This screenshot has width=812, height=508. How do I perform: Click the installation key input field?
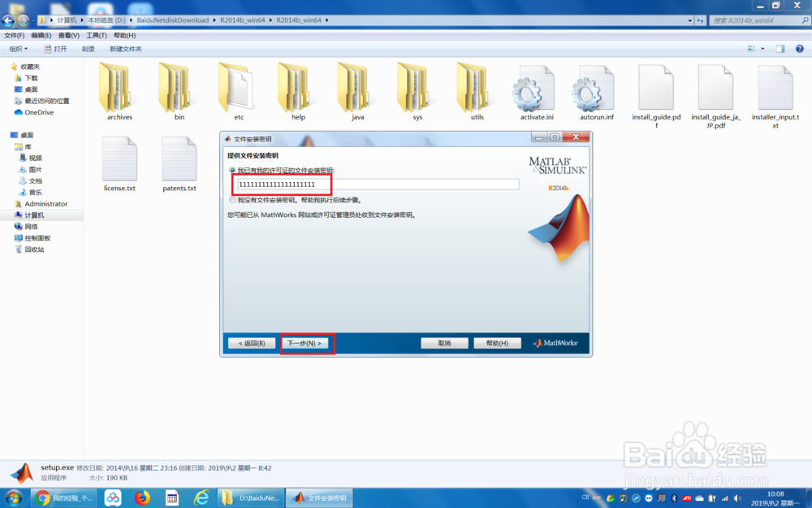[x=378, y=185]
